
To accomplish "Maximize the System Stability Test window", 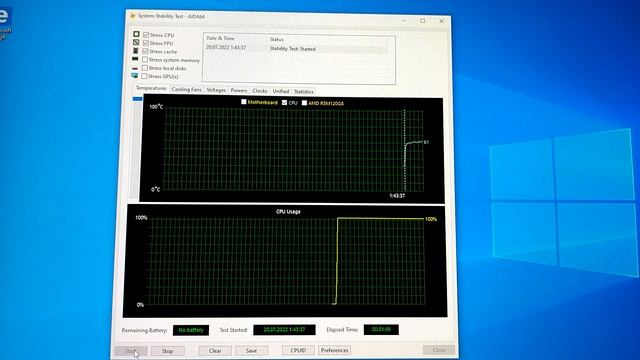I will pyautogui.click(x=422, y=20).
